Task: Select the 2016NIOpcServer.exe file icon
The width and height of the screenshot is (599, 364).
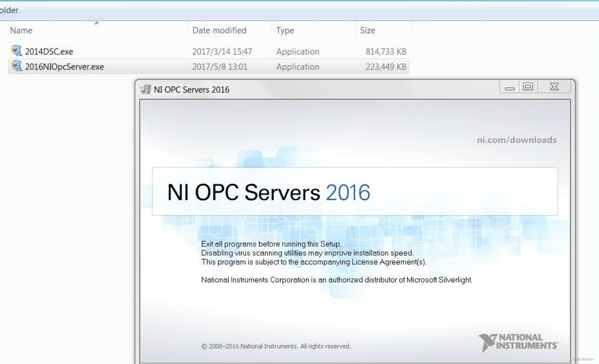Action: [16, 66]
